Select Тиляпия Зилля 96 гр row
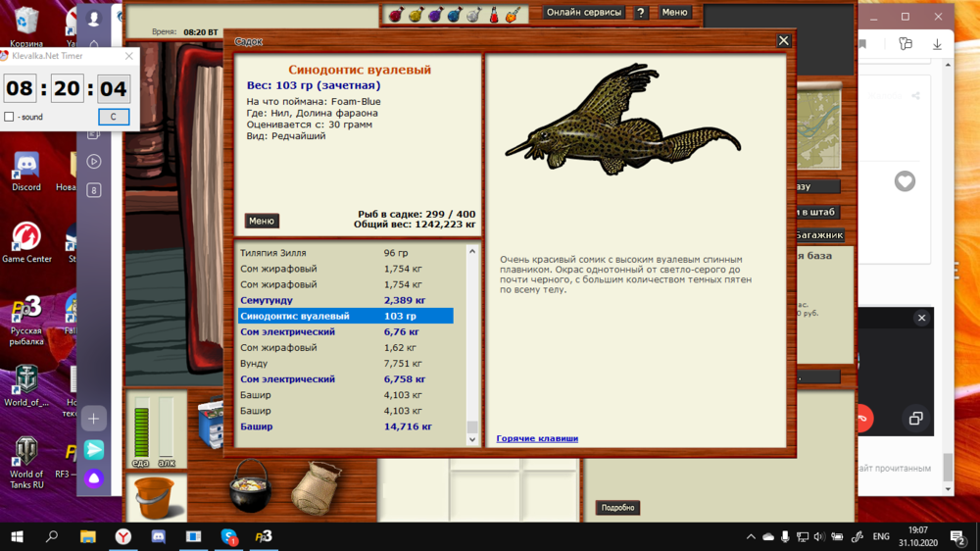 coord(346,253)
